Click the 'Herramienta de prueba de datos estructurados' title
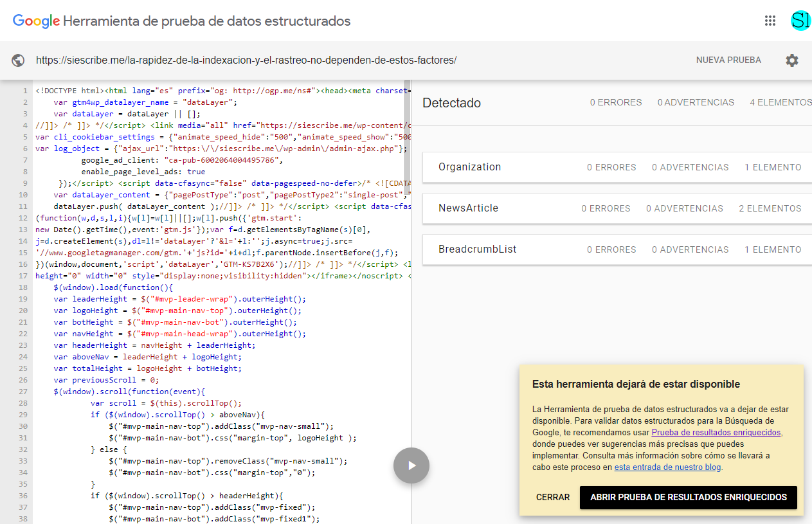This screenshot has height=524, width=812. pyautogui.click(x=207, y=21)
